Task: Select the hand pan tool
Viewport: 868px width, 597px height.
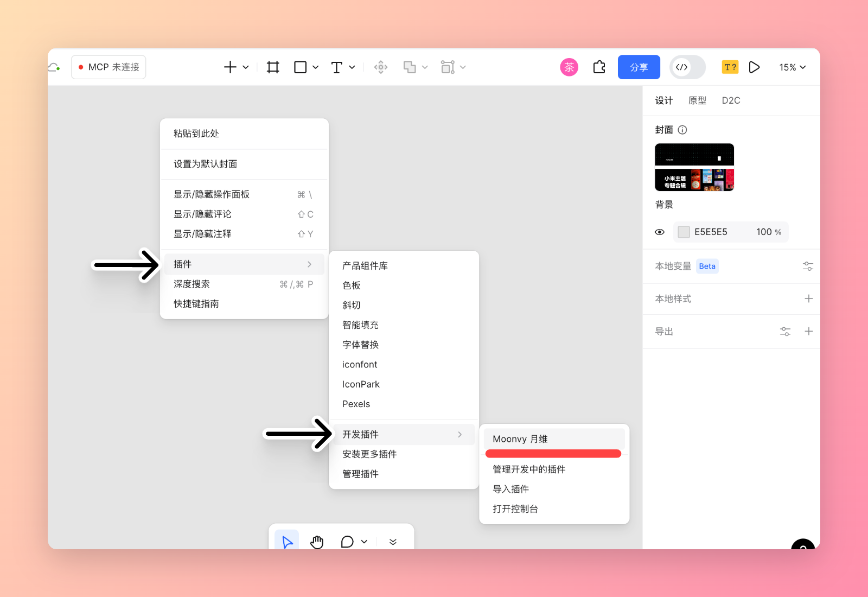Action: pyautogui.click(x=317, y=542)
